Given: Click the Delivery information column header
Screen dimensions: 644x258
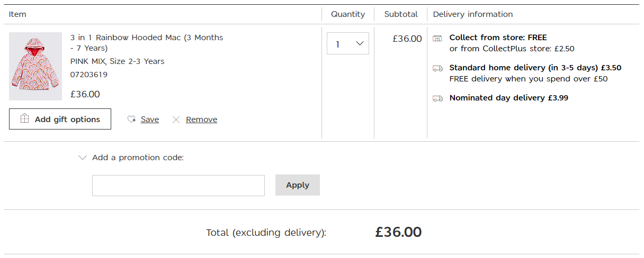Looking at the screenshot, I should coord(472,14).
